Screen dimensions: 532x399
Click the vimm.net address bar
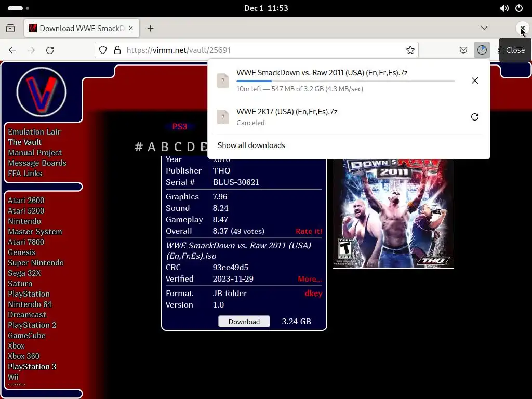point(257,50)
